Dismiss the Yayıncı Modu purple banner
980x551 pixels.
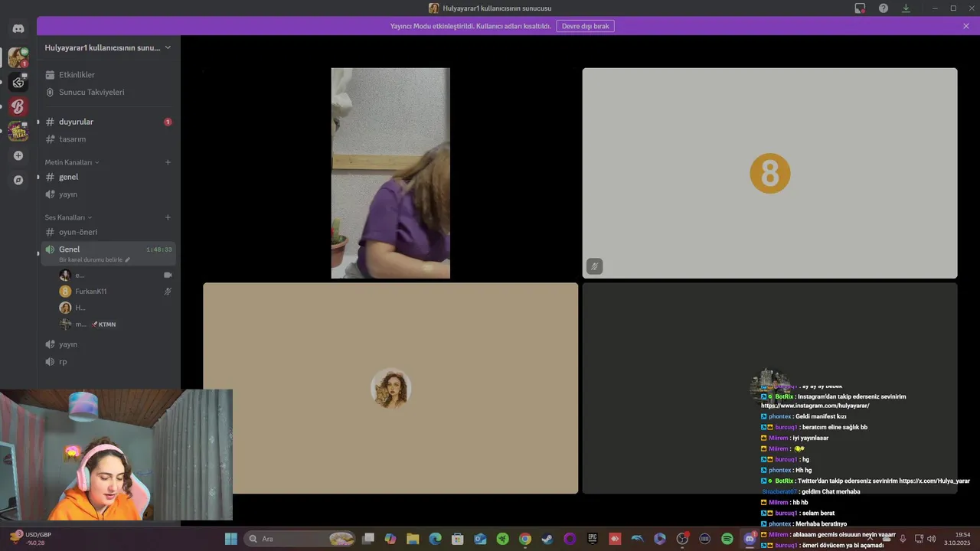tap(966, 26)
